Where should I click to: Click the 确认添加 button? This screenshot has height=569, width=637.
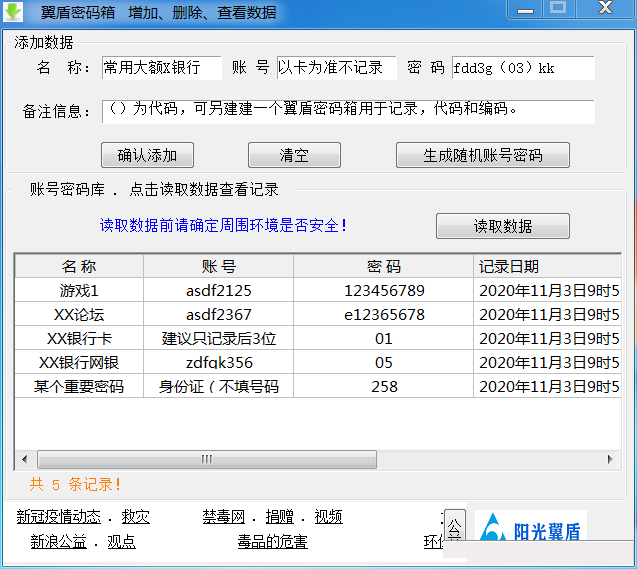pyautogui.click(x=147, y=155)
